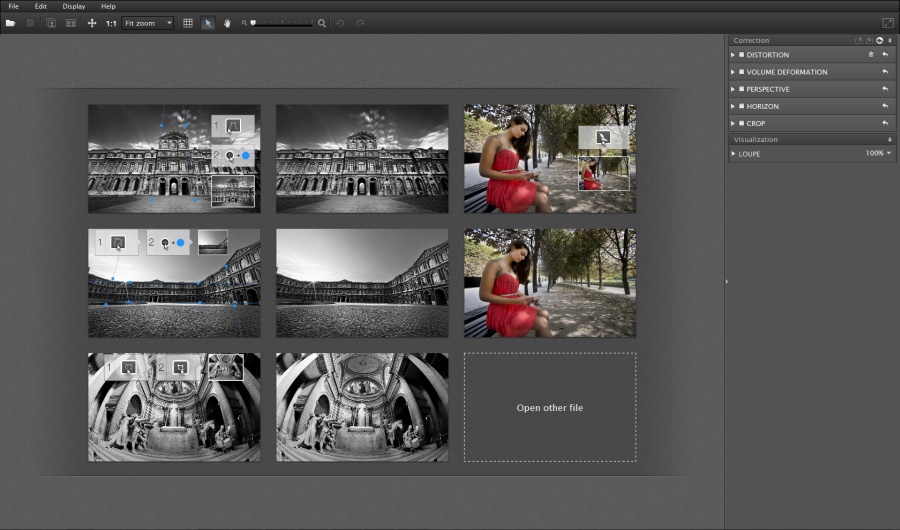Expand the Volume Deformation section

coord(733,72)
